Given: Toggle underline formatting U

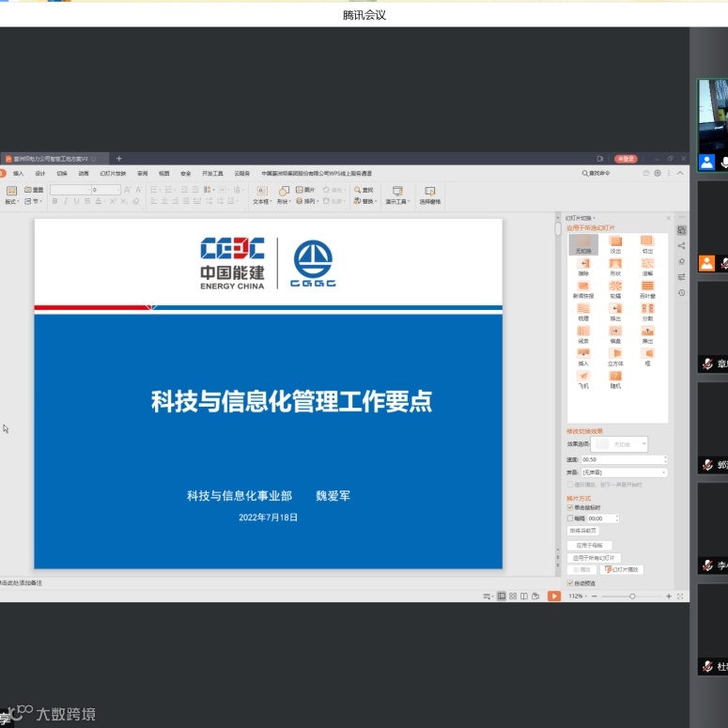Looking at the screenshot, I should point(76,201).
